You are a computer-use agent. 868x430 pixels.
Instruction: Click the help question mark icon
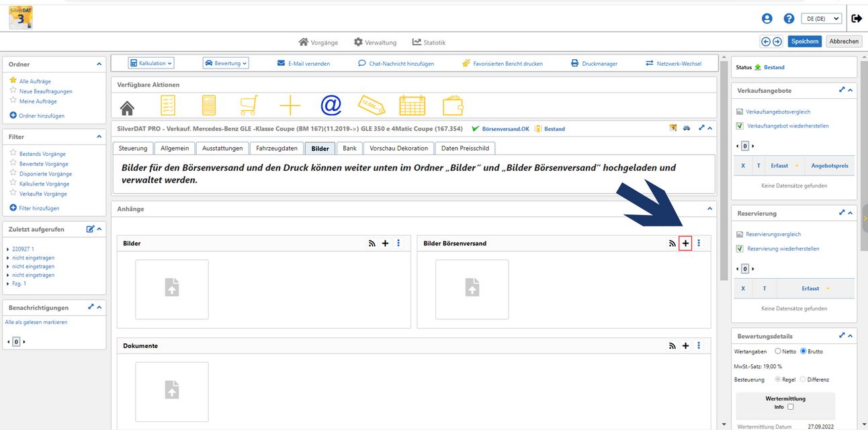click(789, 19)
